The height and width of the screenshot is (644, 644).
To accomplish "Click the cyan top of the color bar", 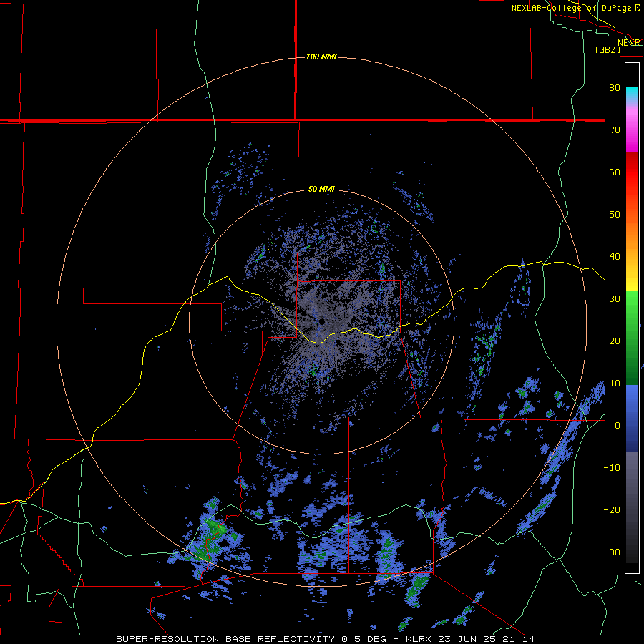I will click(x=632, y=91).
